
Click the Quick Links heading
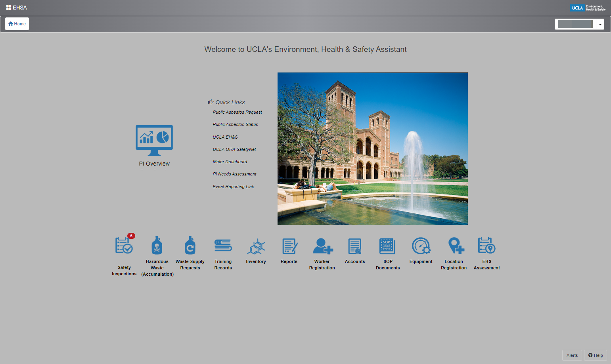coord(226,102)
